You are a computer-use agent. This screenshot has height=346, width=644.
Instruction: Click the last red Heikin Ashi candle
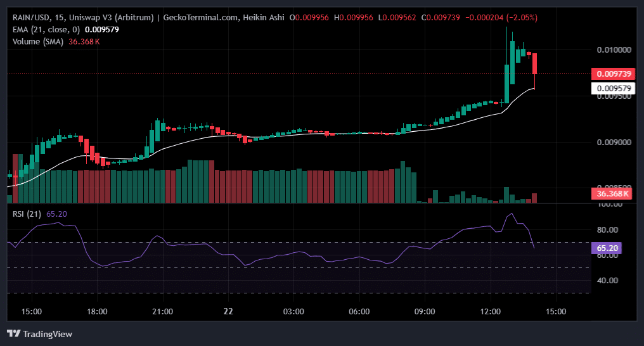click(535, 63)
